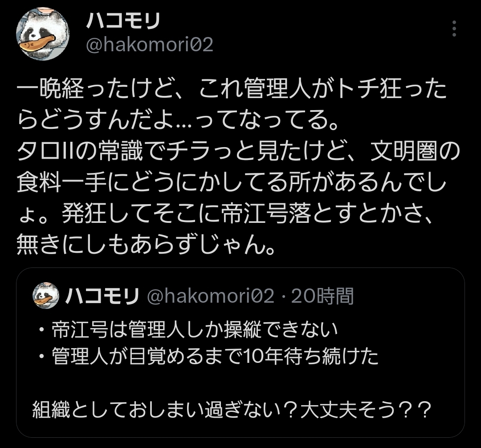Tap the tweet line starting 食料一手に
The width and height of the screenshot is (481, 448).
[x=232, y=183]
